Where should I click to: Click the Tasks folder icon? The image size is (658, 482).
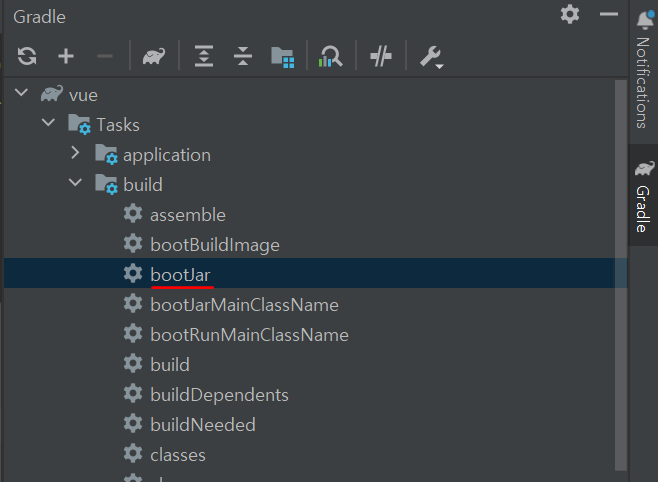(80, 124)
